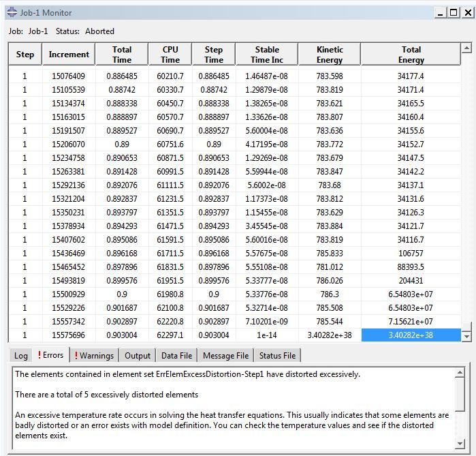Switch to the Log tab
This screenshot has width=476, height=456.
point(21,355)
